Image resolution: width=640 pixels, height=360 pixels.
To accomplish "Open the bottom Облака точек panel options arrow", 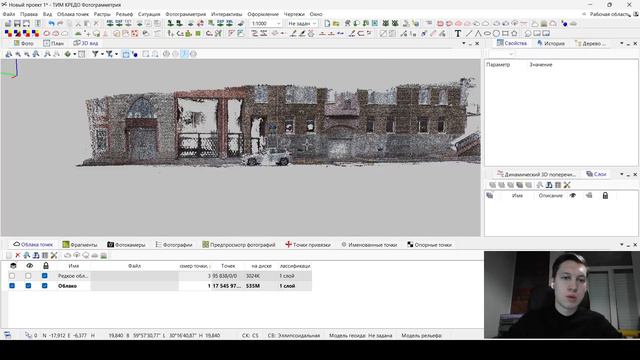I will pos(622,245).
